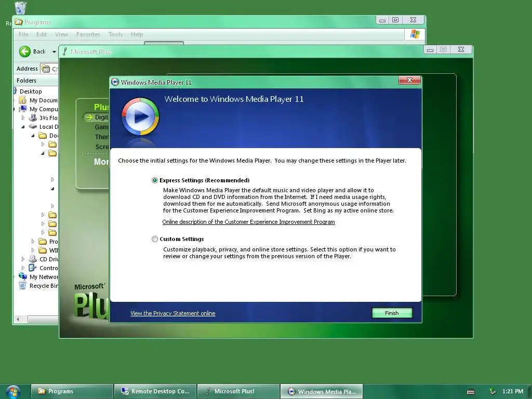
Task: Click the Local Disk drive icon
Action: click(33, 127)
